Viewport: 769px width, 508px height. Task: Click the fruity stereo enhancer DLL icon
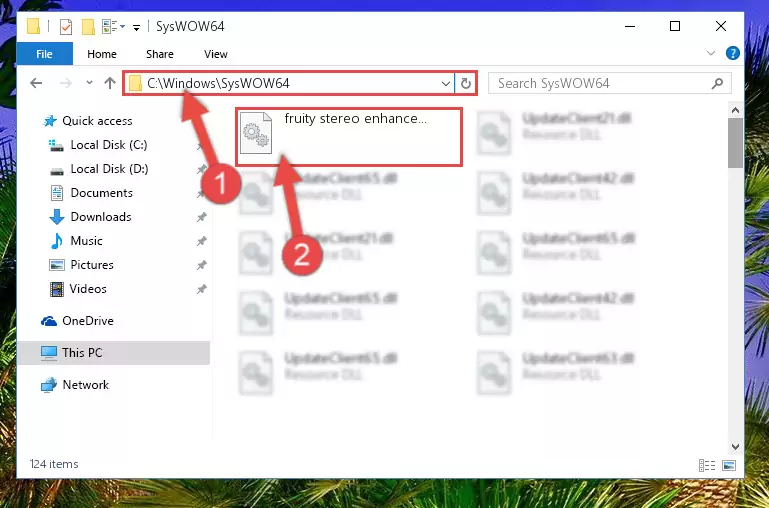(x=256, y=133)
